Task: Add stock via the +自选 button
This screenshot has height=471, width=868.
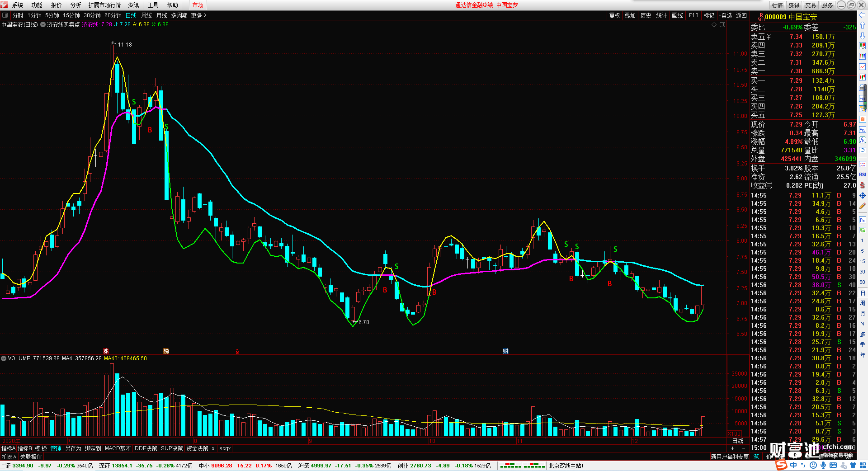Action: (x=725, y=15)
